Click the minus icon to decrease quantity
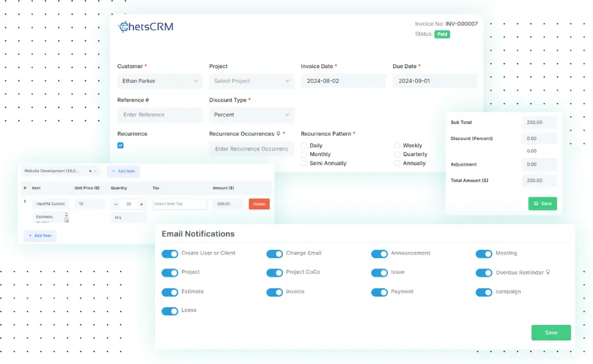 pos(116,204)
